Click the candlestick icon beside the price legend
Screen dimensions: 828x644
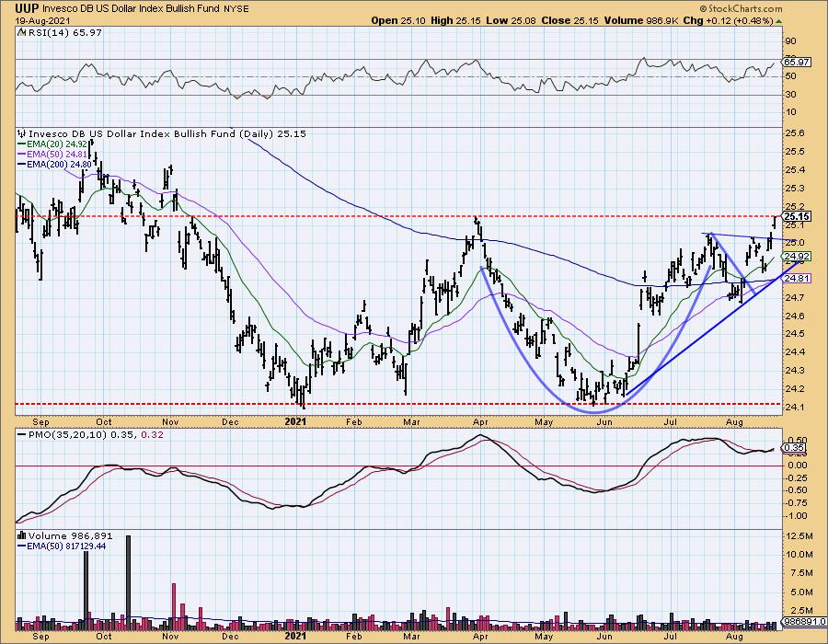[x=22, y=134]
